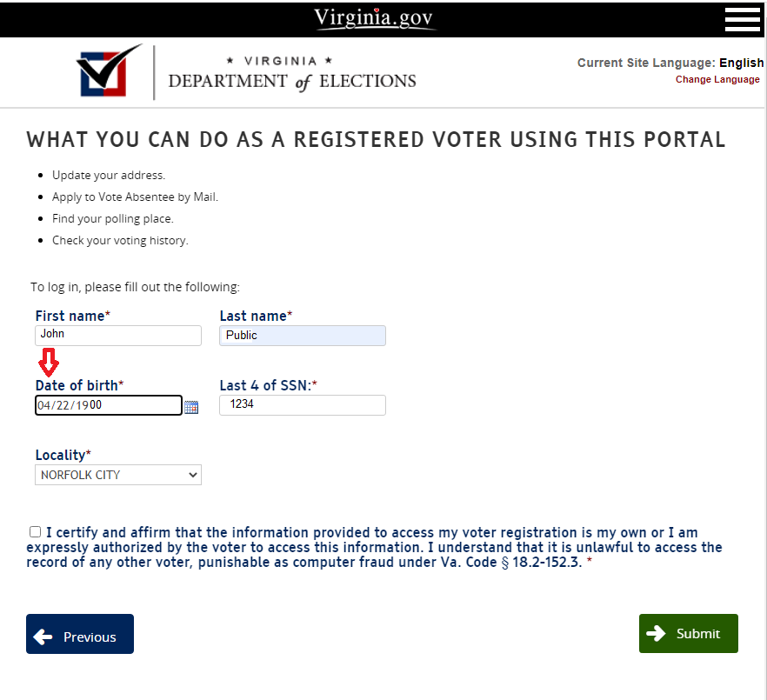Click the checkmark ballot logo
The height and width of the screenshot is (700, 767).
[x=110, y=71]
